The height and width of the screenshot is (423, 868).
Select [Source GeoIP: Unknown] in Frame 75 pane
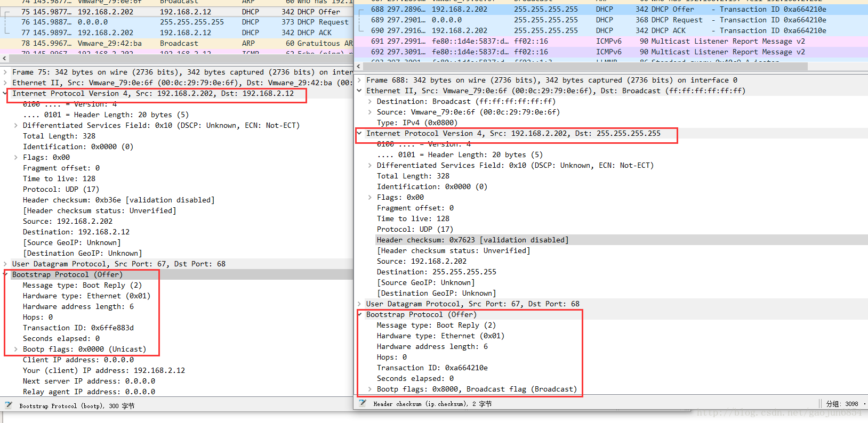(71, 242)
